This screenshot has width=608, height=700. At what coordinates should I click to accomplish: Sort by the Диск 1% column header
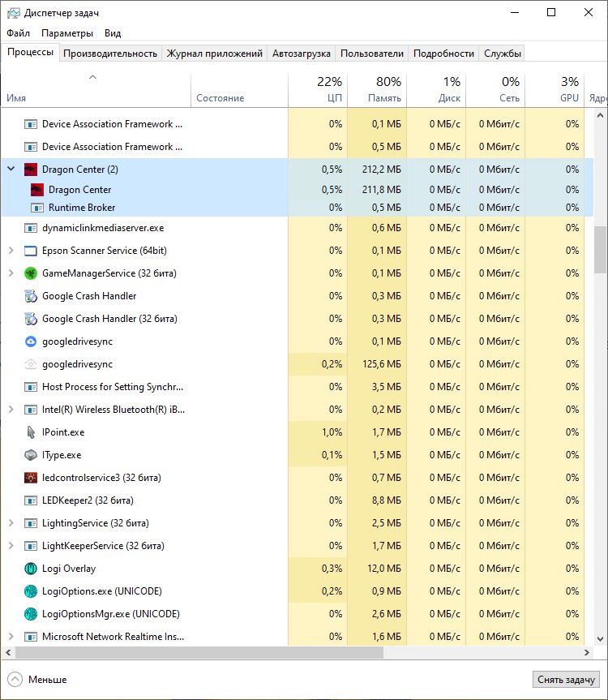tap(436, 90)
